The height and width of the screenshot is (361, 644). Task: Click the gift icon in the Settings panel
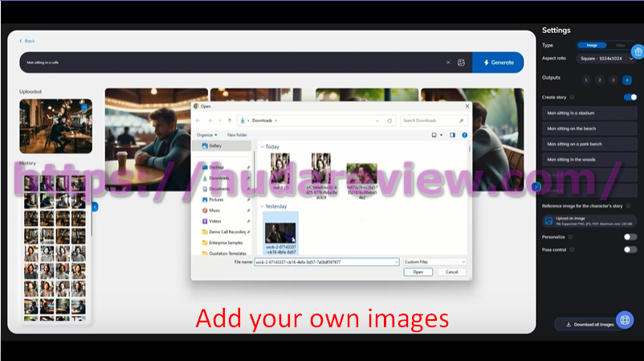638,52
